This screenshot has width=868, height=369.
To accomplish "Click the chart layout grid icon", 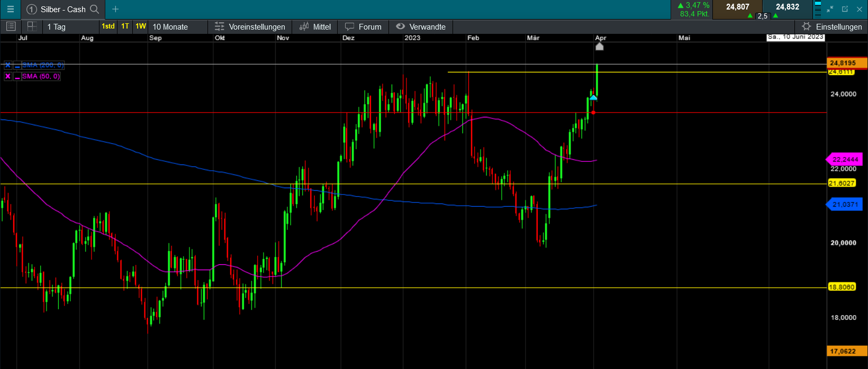I will (x=32, y=26).
